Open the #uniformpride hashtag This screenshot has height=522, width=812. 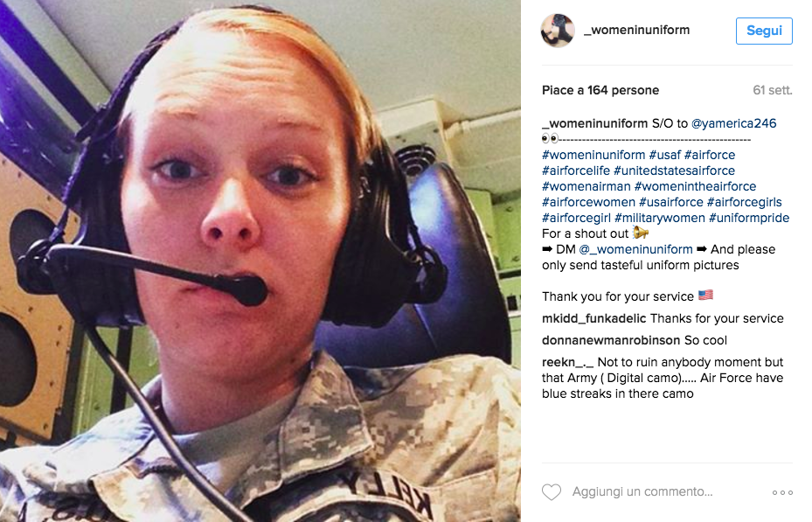click(x=749, y=218)
